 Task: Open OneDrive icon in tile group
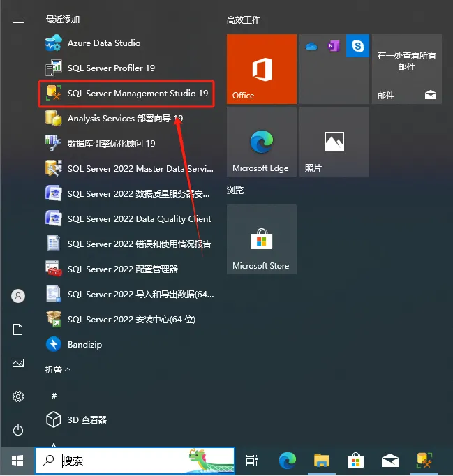[311, 46]
